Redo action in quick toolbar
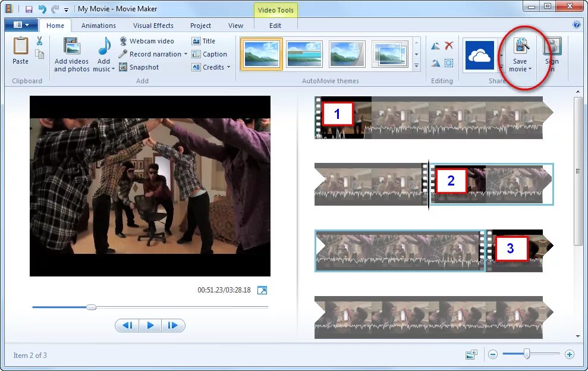 (x=55, y=9)
